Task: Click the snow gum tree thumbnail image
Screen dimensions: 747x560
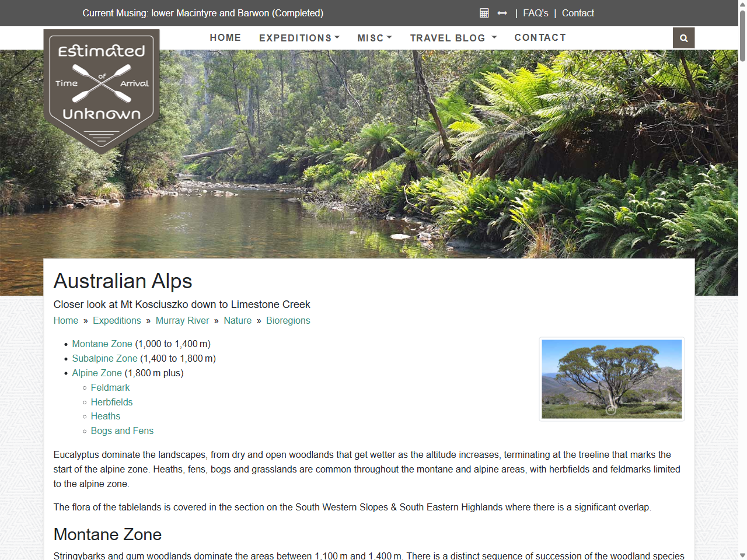Action: tap(612, 379)
